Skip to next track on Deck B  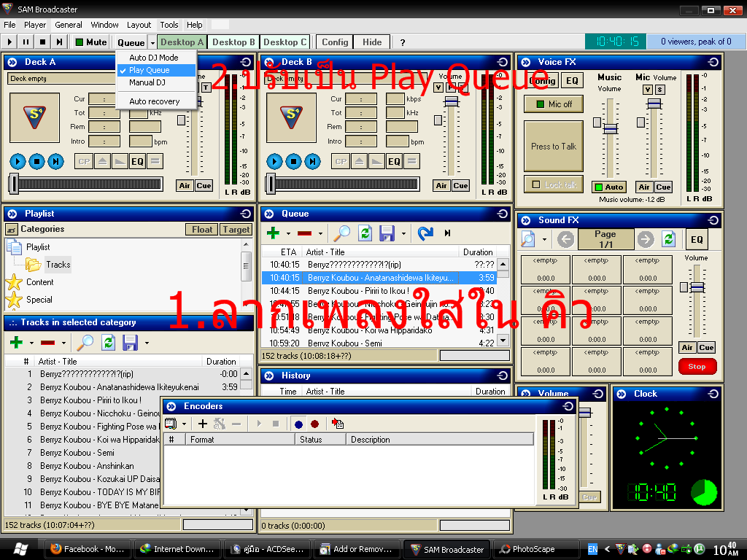click(x=312, y=161)
